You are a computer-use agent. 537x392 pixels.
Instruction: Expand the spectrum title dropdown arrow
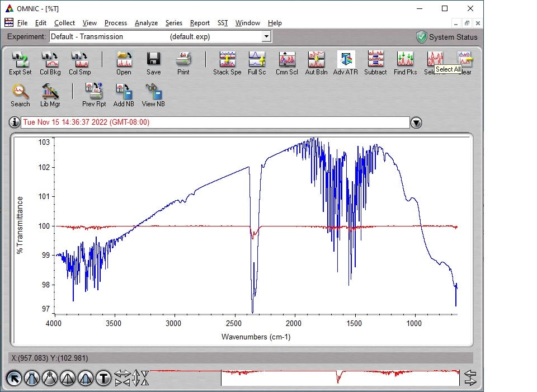pos(416,123)
